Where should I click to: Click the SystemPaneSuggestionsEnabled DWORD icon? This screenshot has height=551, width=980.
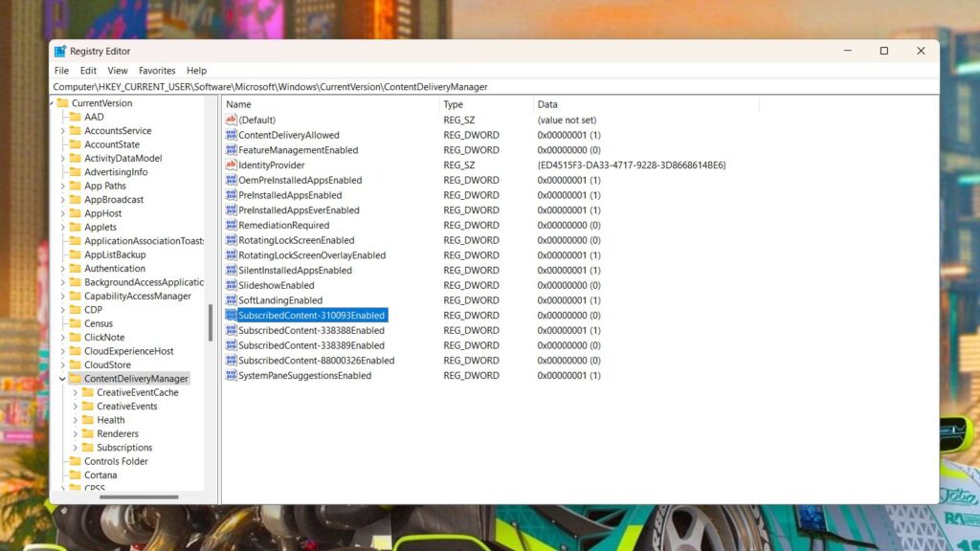[231, 375]
